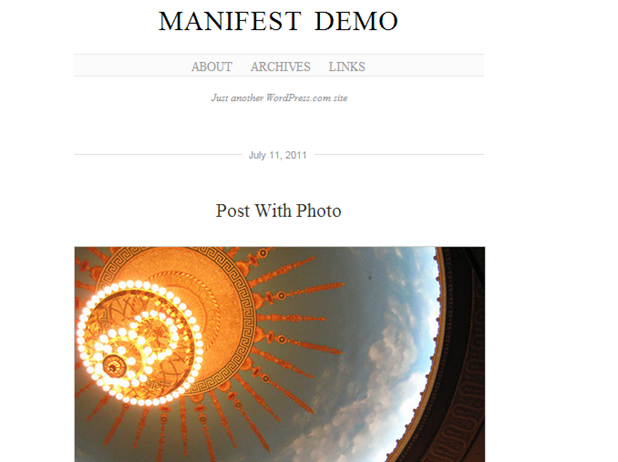Click empty navigation bar area left of ABOUT
The image size is (618, 462).
click(132, 65)
